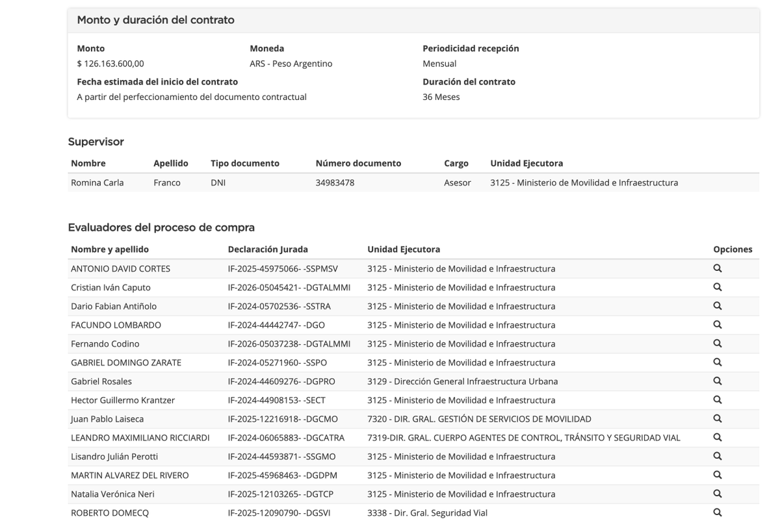Select the amount $ 126.163.600,00
Viewport: 780px width, 532px height.
(x=110, y=64)
